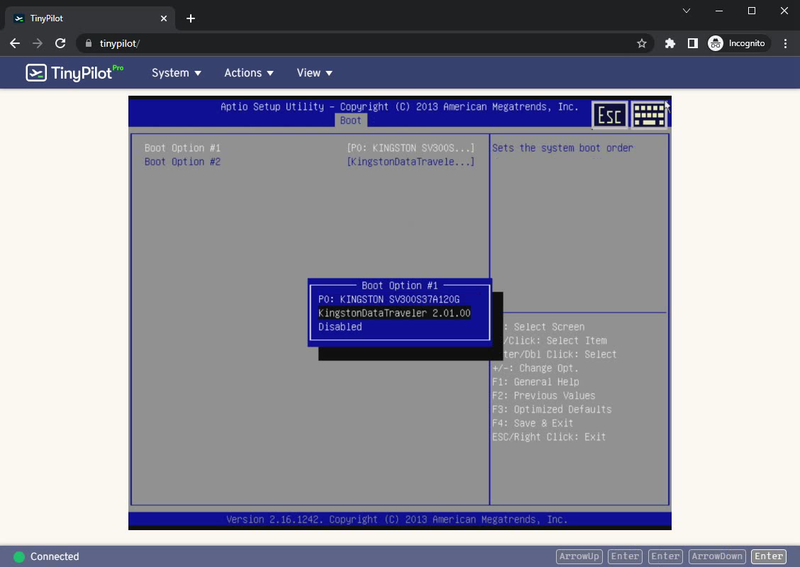Screen dimensions: 800x567
Task: Open a new browser tab
Action: (x=190, y=18)
